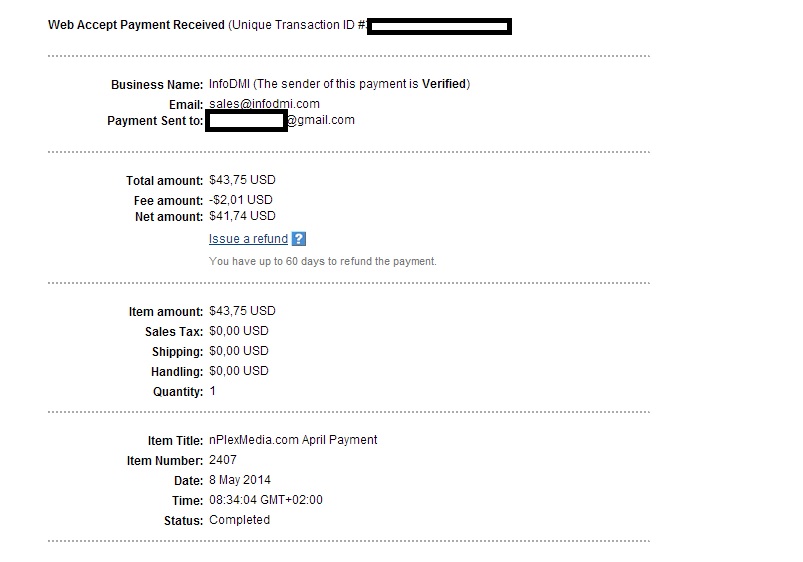Image resolution: width=803 pixels, height=562 pixels.
Task: Click the Total amount value $43,75 USD
Action: (242, 180)
